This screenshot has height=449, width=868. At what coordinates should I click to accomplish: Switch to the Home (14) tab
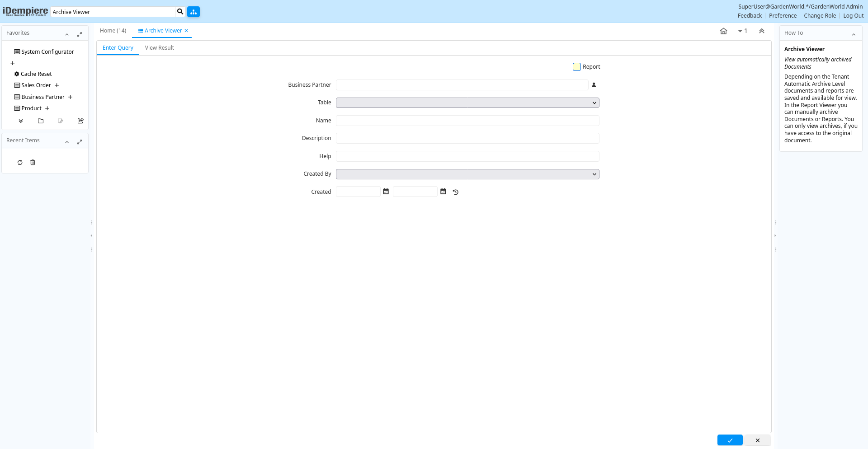point(113,31)
